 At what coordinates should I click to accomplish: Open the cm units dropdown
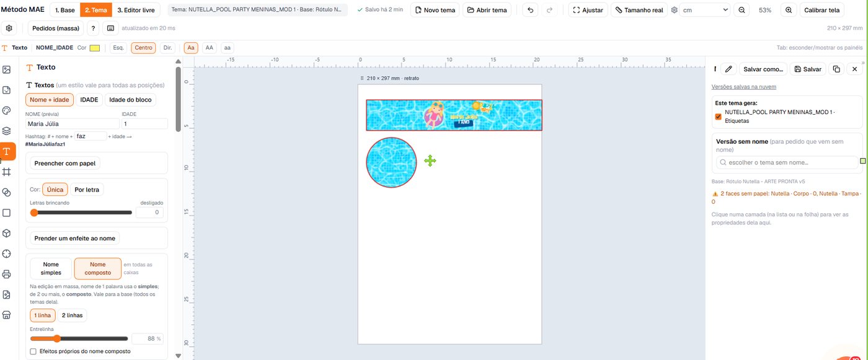[x=705, y=10]
